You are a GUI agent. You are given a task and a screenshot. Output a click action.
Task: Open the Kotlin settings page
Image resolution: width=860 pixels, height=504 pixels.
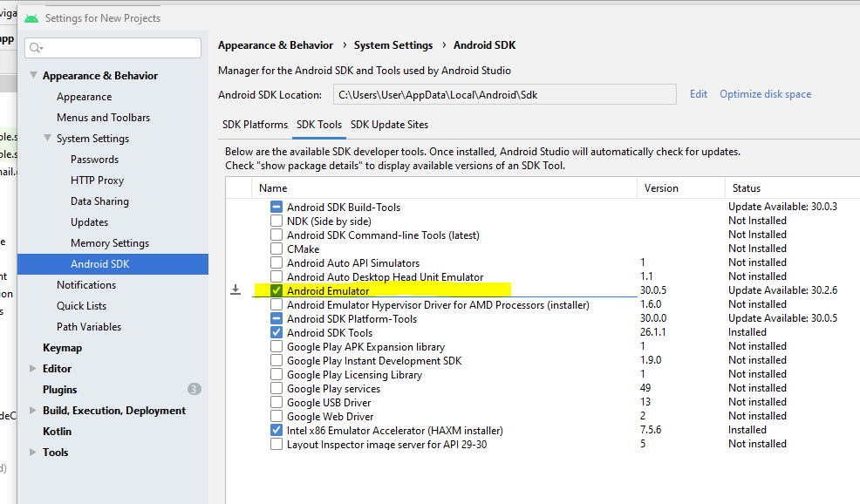click(57, 431)
